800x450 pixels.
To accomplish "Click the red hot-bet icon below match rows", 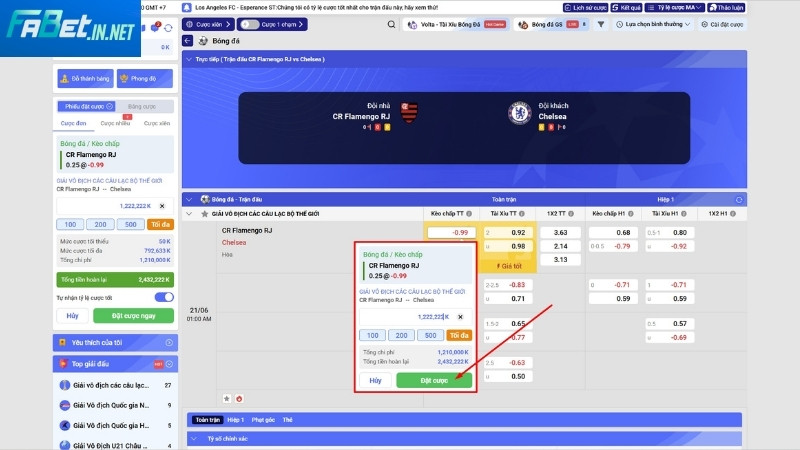I will click(x=239, y=398).
